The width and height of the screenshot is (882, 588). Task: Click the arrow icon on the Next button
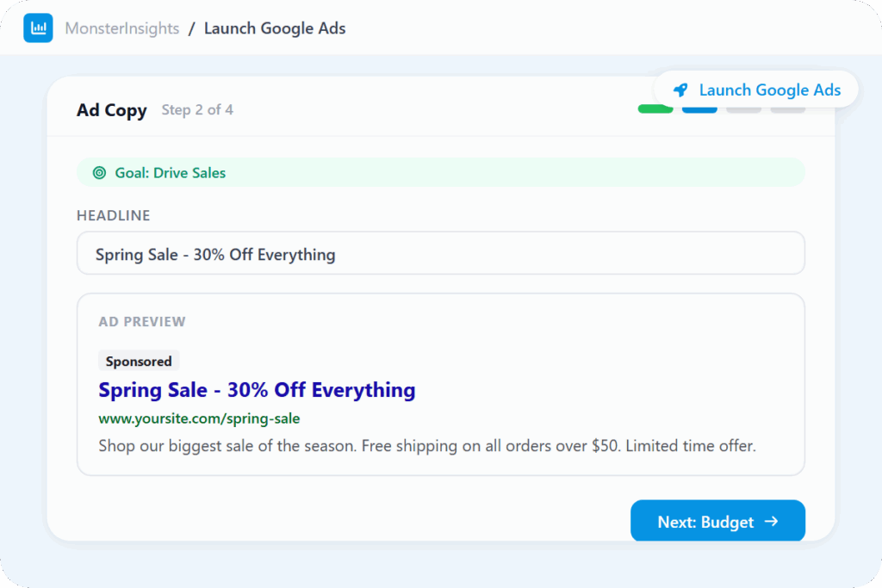click(771, 521)
